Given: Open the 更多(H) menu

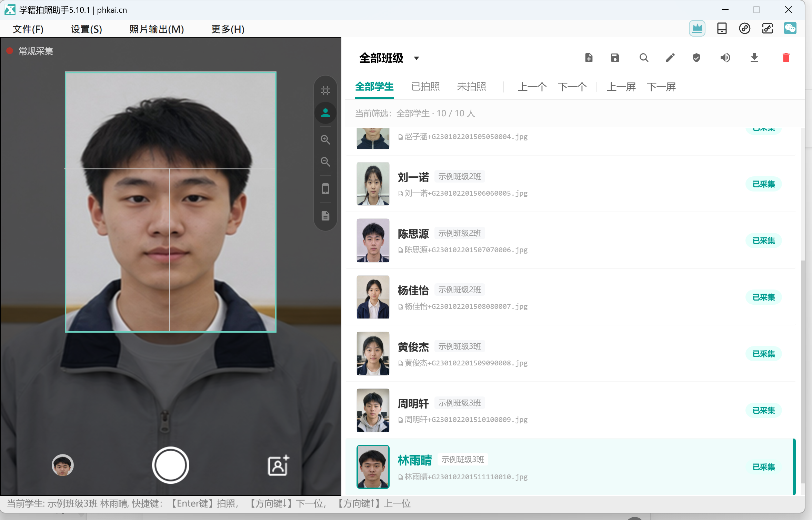Looking at the screenshot, I should (x=228, y=29).
